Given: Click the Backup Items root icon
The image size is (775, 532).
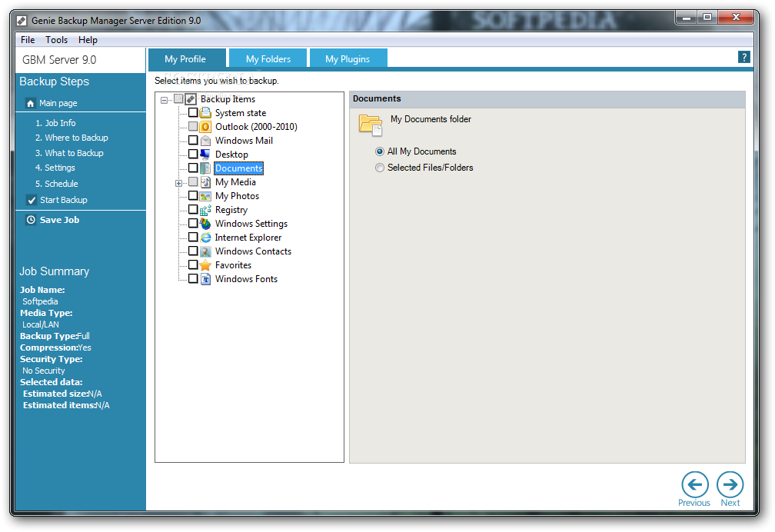Looking at the screenshot, I should click(x=191, y=99).
